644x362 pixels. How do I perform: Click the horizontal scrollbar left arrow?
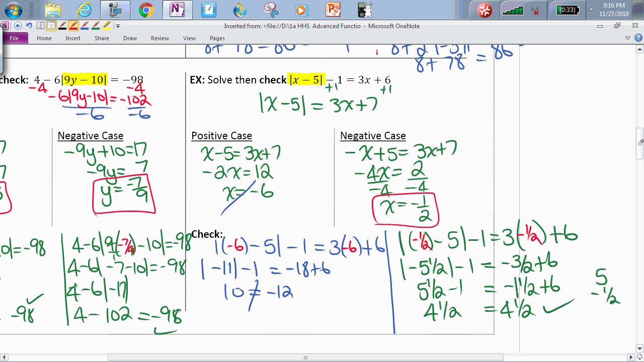(x=4, y=357)
